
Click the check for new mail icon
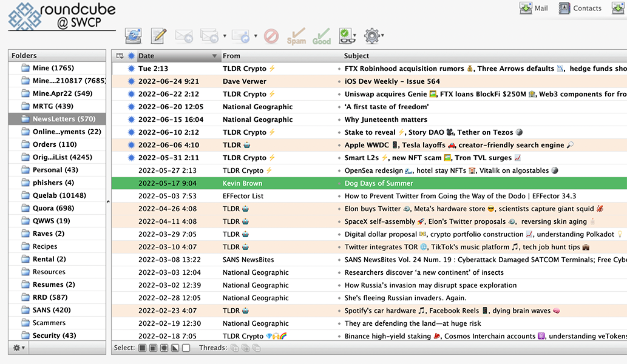(133, 36)
